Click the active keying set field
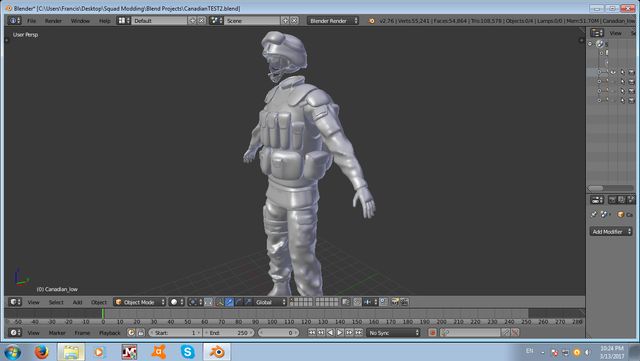Screen dimensions: 640x361 (x=470, y=333)
